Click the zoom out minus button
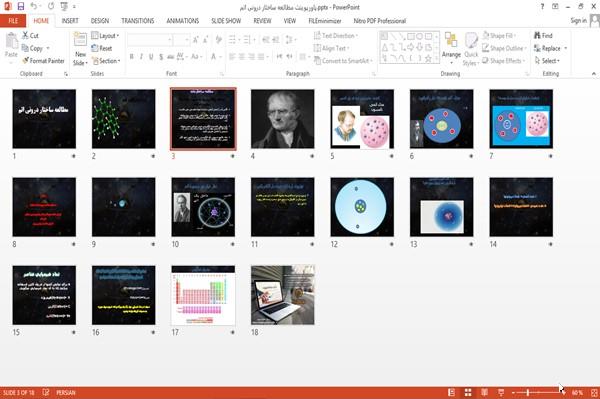The image size is (600, 399). coord(513,392)
